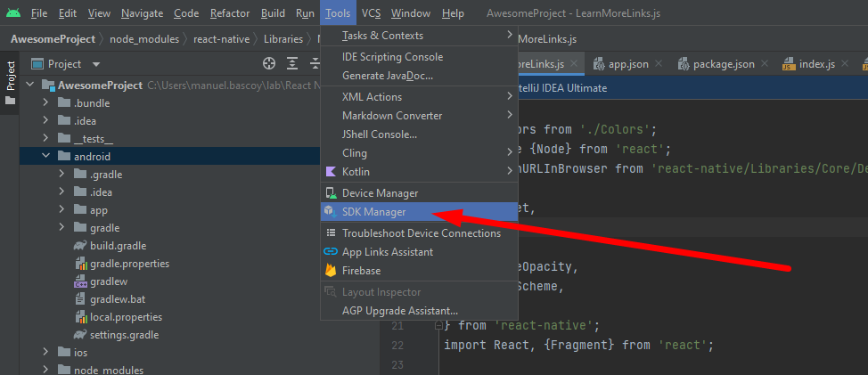Screen dimensions: 868x375
Task: Click the Kotlin logo icon
Action: [330, 172]
